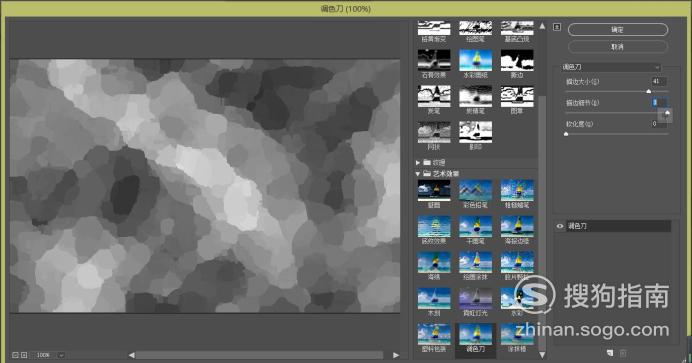
Task: Click the zoom out minus button
Action: (x=15, y=355)
